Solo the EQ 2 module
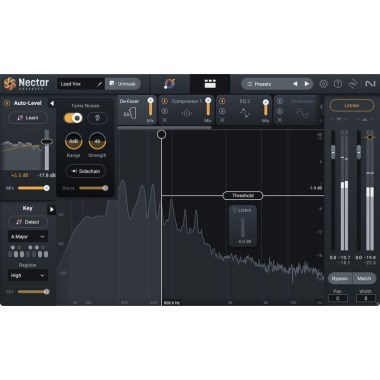The height and width of the screenshot is (380, 380). (x=222, y=111)
